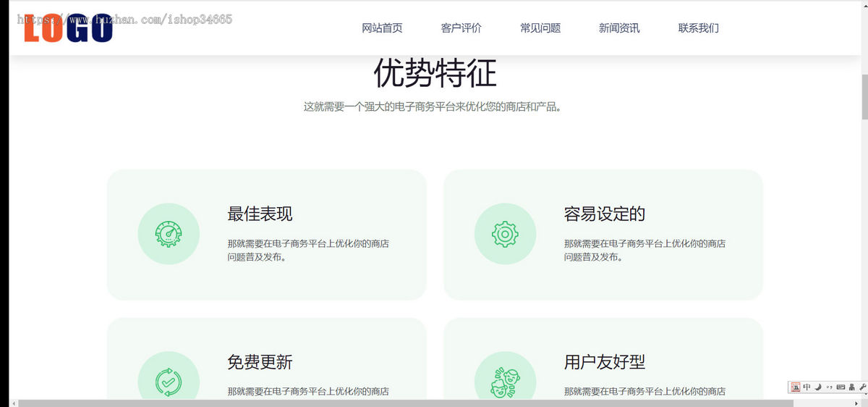The image size is (868, 407).
Task: Click the LOGO image in the header
Action: point(68,28)
